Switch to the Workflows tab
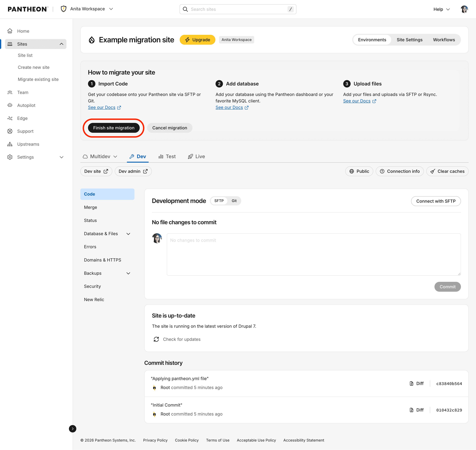 444,40
